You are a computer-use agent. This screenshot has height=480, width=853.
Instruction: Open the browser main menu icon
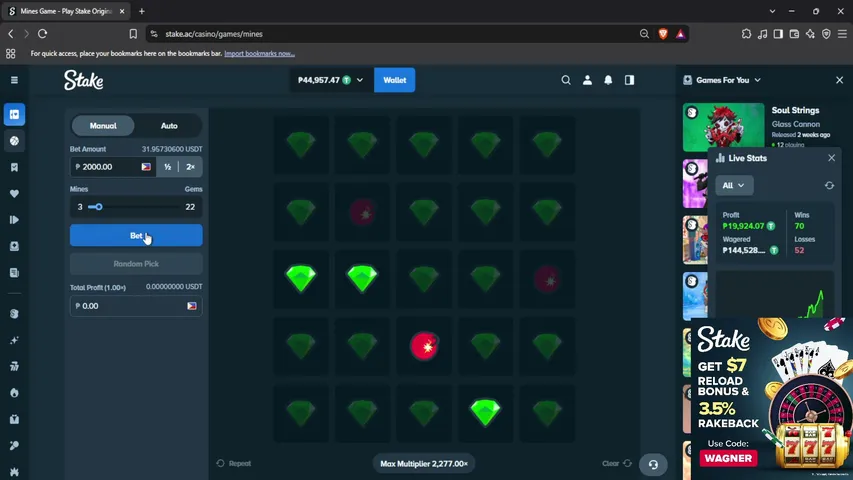(x=842, y=34)
